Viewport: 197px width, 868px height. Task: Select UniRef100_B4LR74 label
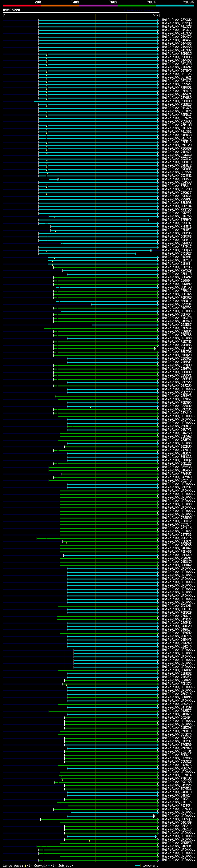[177, 454]
